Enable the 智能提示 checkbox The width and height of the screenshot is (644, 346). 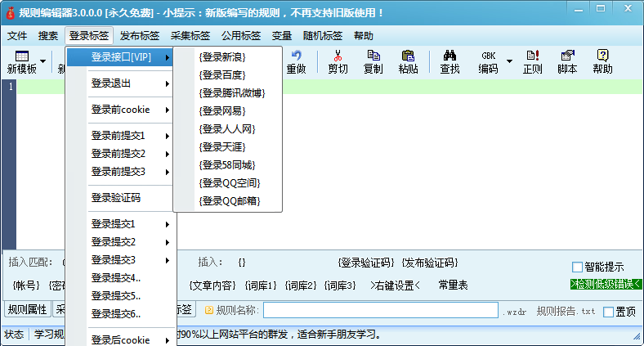[577, 267]
